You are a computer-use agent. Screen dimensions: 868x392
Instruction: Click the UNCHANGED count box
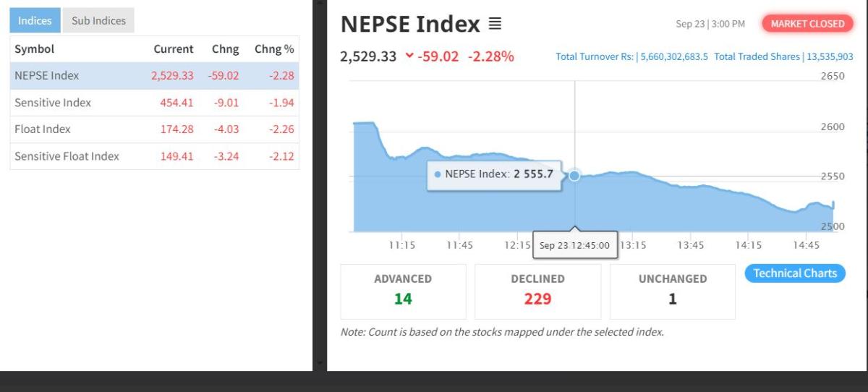(672, 291)
